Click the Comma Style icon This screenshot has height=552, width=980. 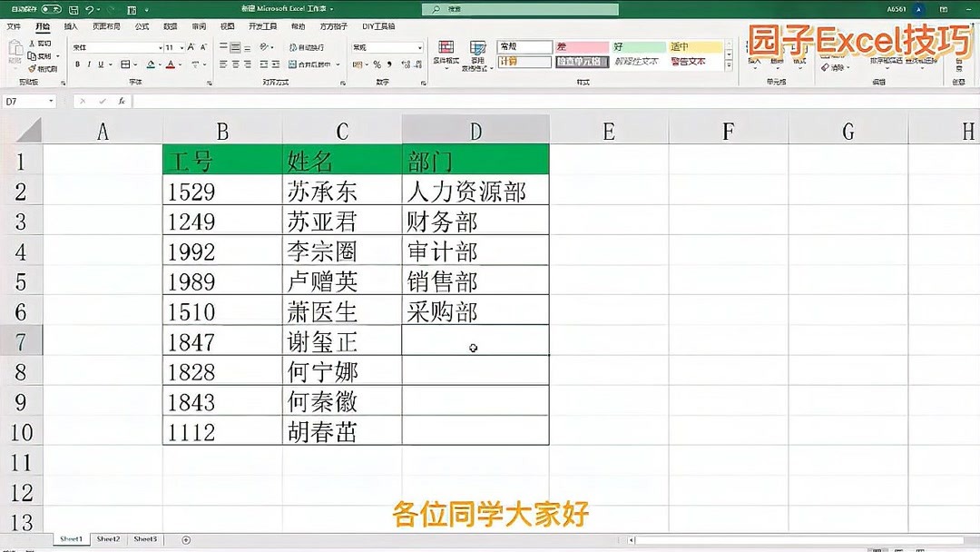[390, 64]
